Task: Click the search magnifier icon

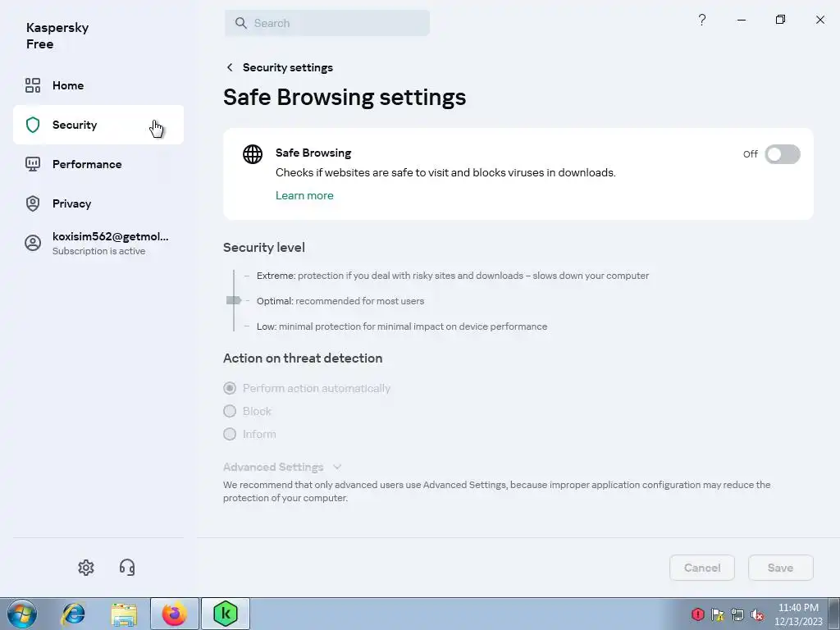Action: pos(241,23)
